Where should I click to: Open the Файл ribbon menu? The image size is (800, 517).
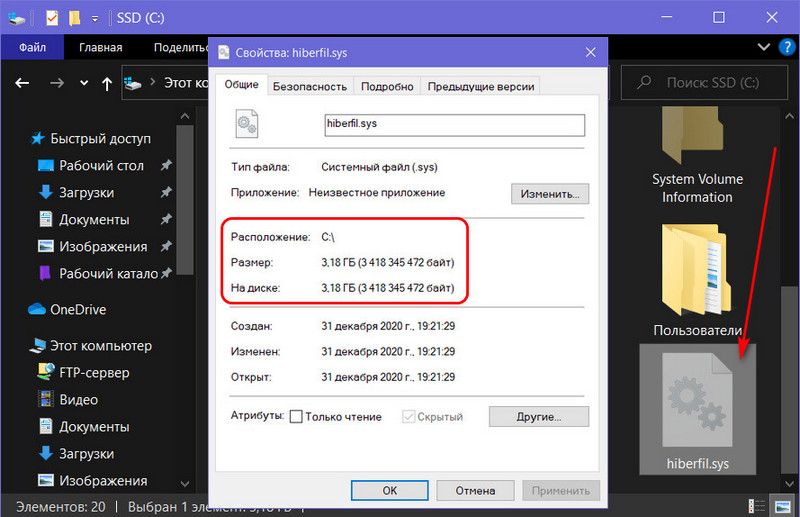coord(32,47)
